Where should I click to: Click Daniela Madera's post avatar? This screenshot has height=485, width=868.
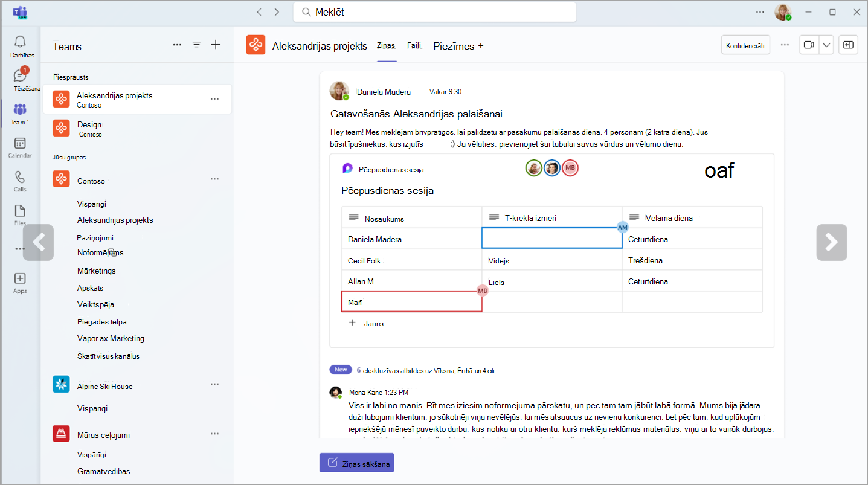339,91
